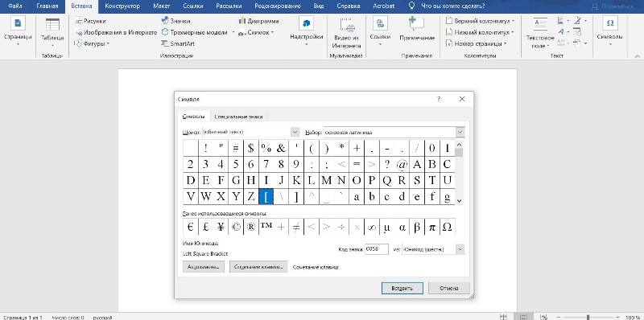Add a comment with Примечание
This screenshot has width=644, height=320.
(x=417, y=29)
